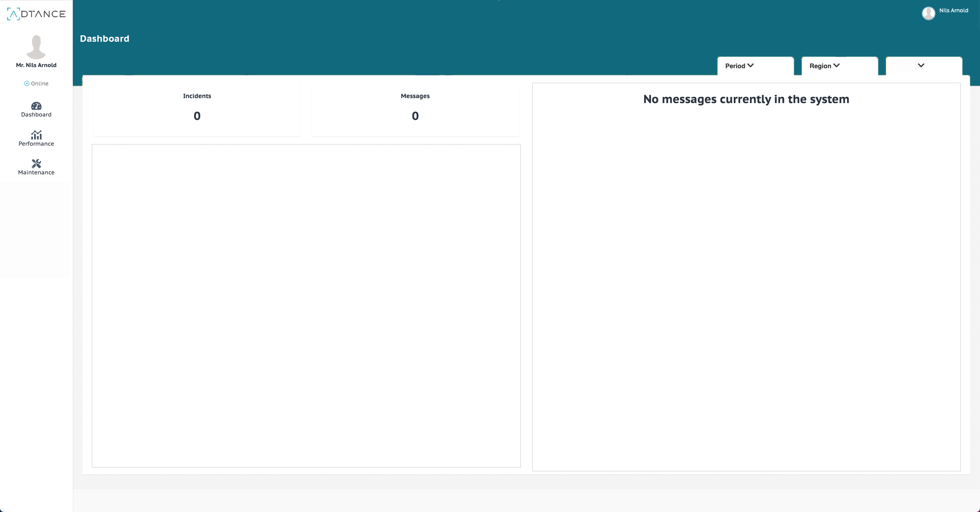Image resolution: width=980 pixels, height=512 pixels.
Task: Click the ADTANCE logo in top left
Action: pos(36,14)
